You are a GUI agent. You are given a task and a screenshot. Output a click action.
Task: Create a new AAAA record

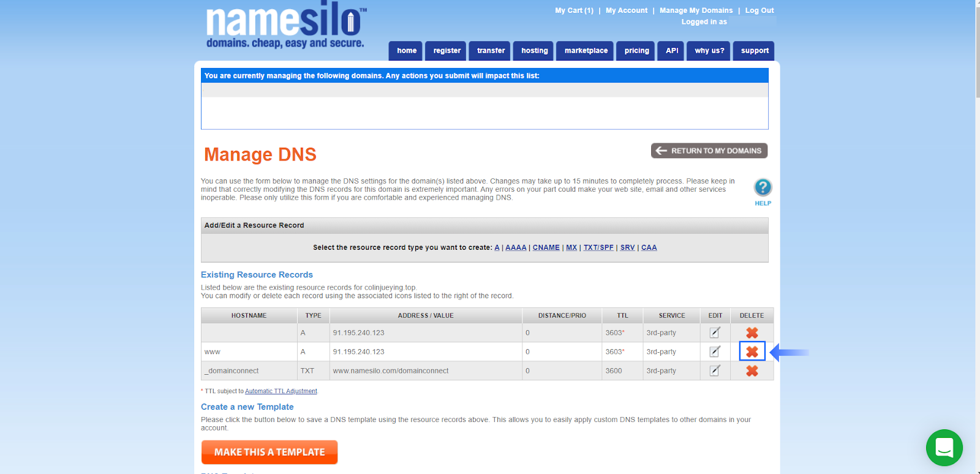click(x=516, y=247)
